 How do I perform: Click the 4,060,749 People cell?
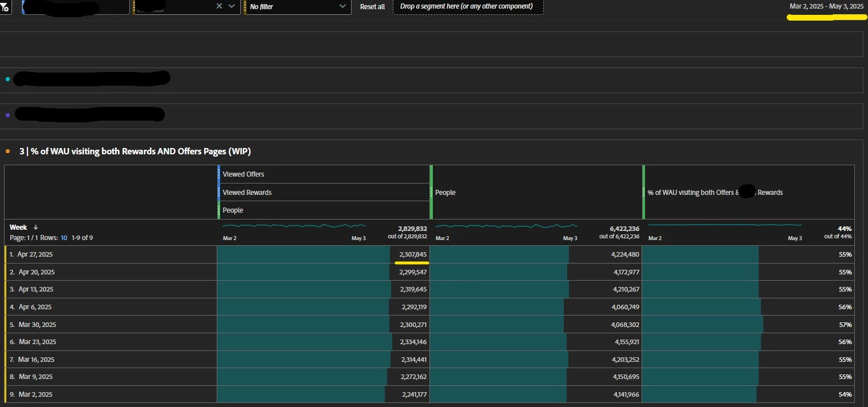point(536,307)
